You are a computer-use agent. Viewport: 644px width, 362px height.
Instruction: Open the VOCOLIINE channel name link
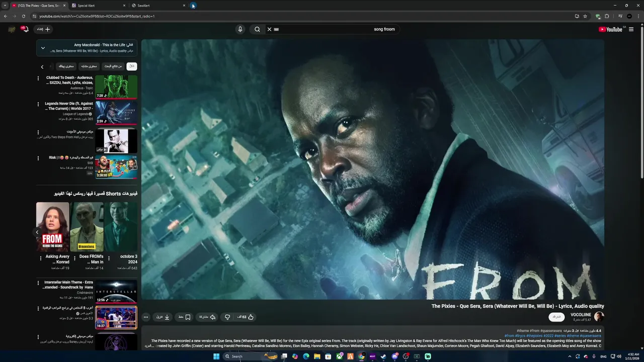coord(581,315)
